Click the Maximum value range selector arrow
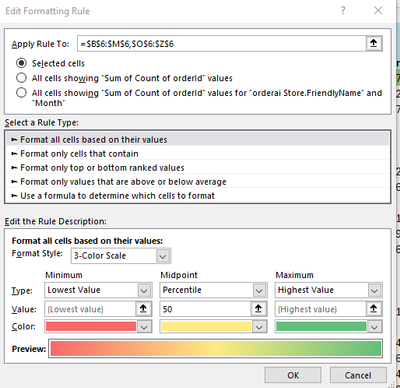Screen dimensions: 400x388 [374, 309]
